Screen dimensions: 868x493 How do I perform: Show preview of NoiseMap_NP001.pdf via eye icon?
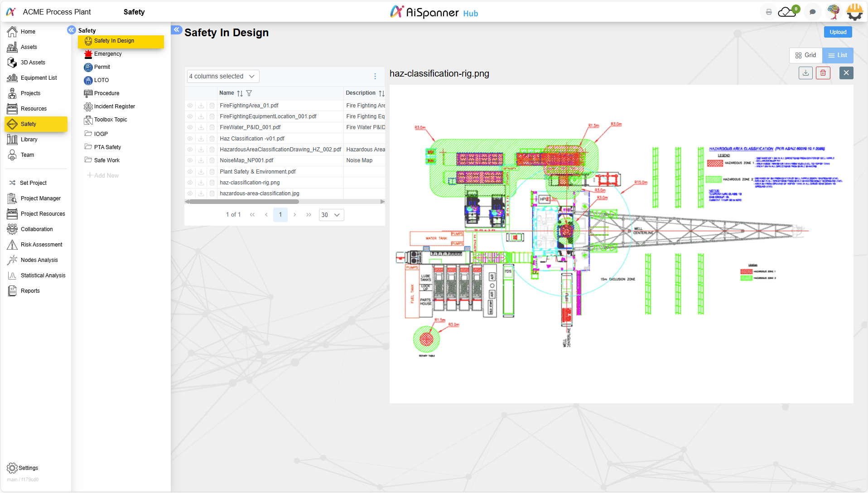[x=190, y=160]
